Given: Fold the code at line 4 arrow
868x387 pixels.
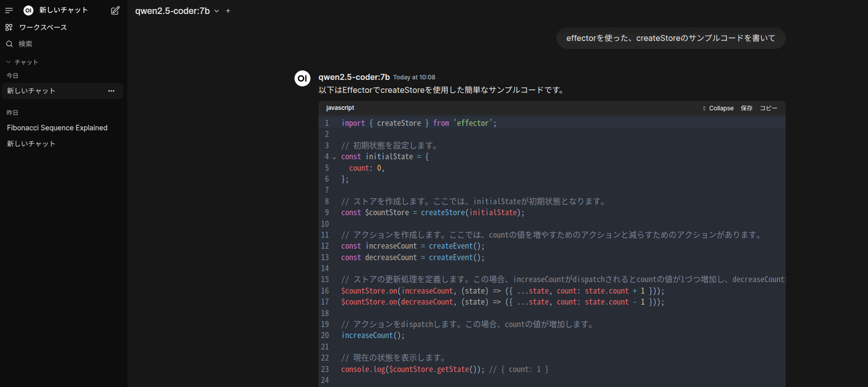Looking at the screenshot, I should pos(334,157).
